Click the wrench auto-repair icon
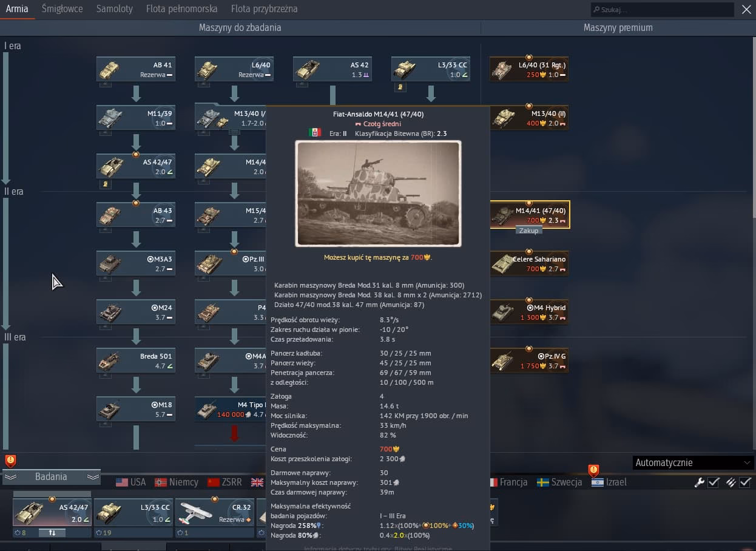Viewport: 756px width, 551px height. [700, 482]
